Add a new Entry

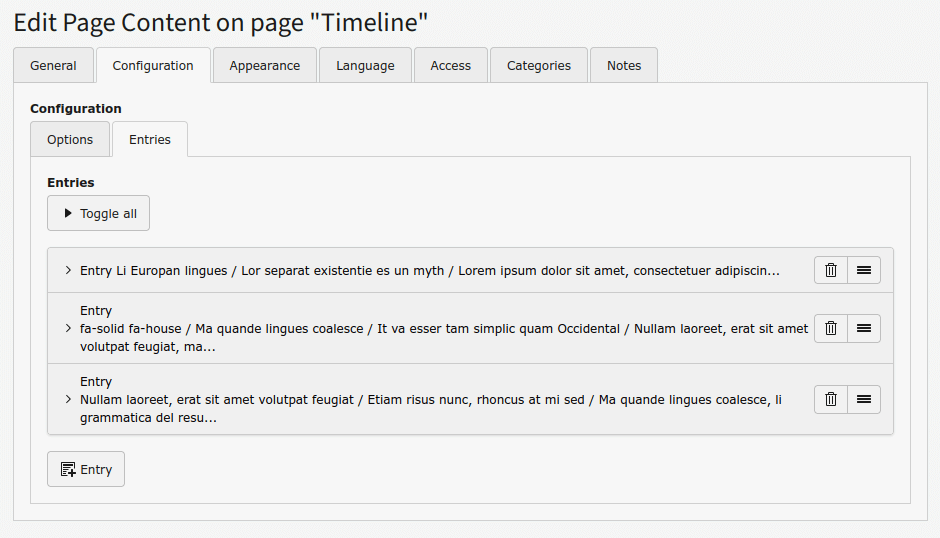(x=86, y=469)
